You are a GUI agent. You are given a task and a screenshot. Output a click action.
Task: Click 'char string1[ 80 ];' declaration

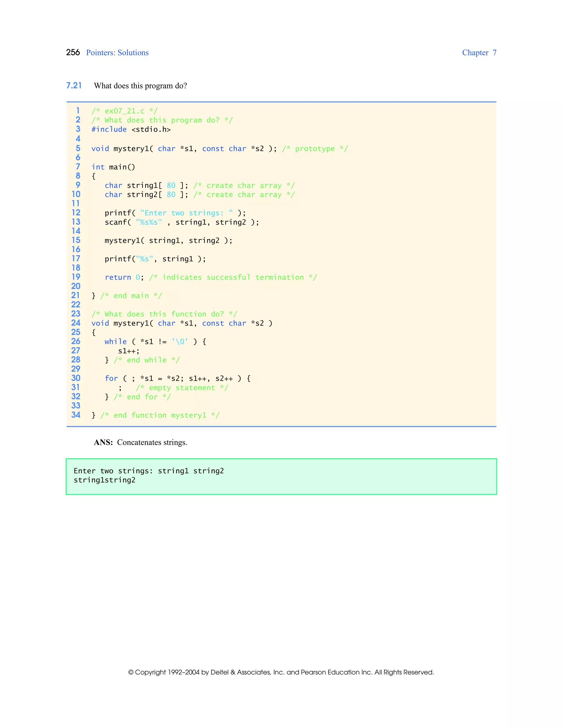coord(147,185)
